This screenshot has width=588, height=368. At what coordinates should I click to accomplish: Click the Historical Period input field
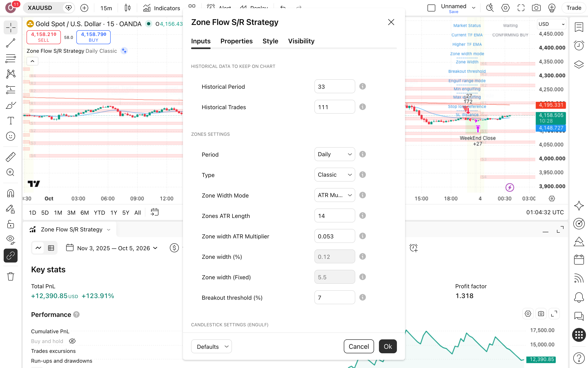[335, 86]
